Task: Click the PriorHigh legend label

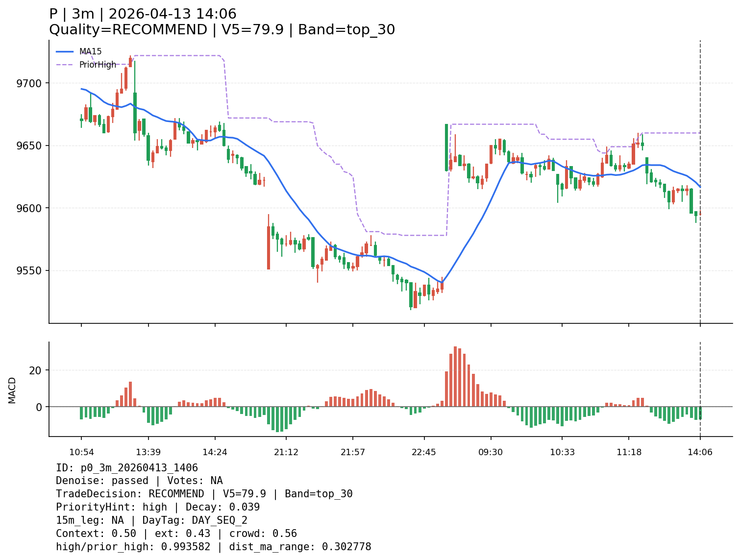Action: click(98, 65)
